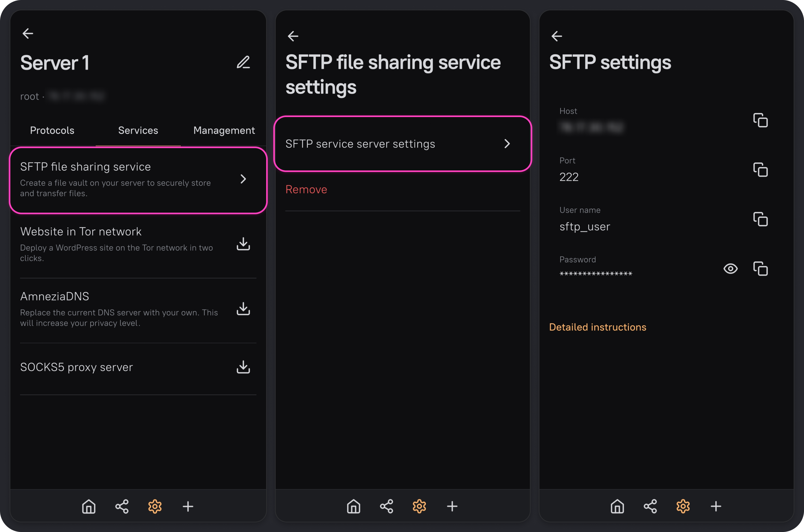
Task: Open Share in SFTP settings bottom bar
Action: [650, 506]
